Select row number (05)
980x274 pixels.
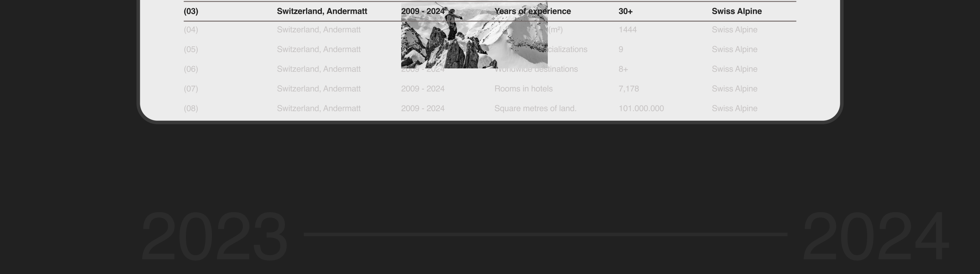click(191, 49)
